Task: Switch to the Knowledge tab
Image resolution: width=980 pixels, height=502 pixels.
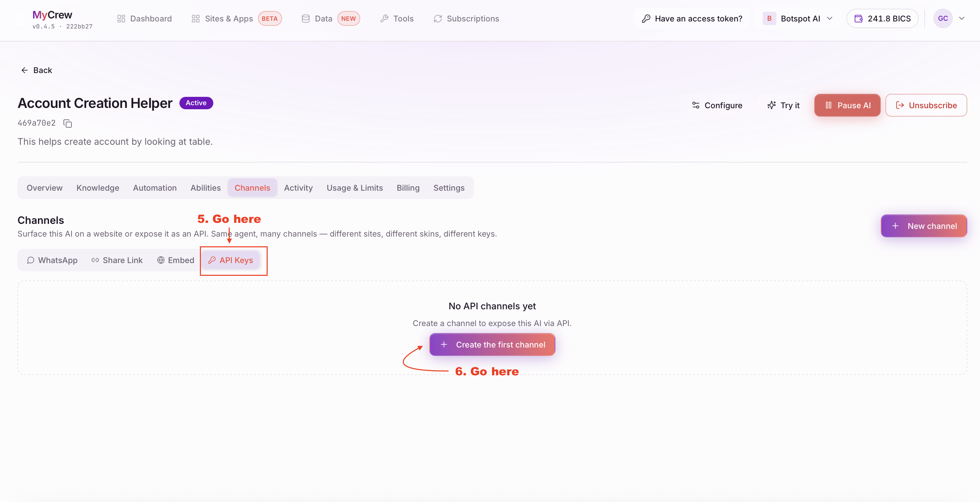Action: pos(98,188)
